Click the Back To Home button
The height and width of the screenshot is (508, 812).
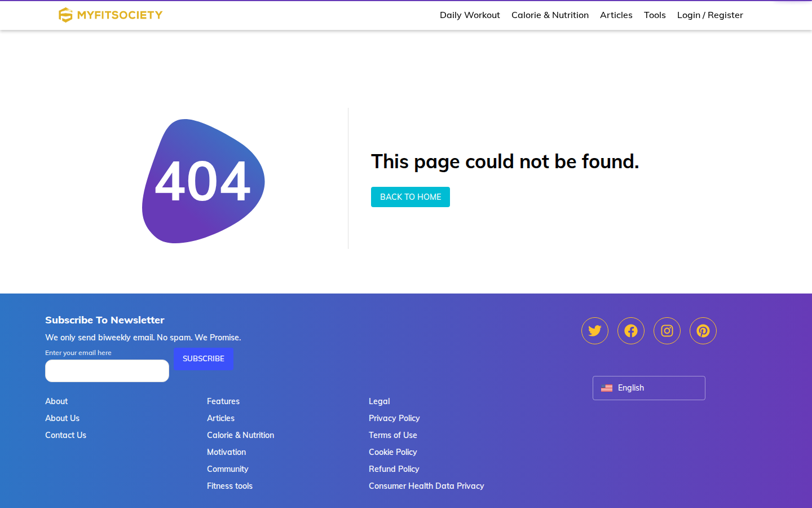coord(411,197)
